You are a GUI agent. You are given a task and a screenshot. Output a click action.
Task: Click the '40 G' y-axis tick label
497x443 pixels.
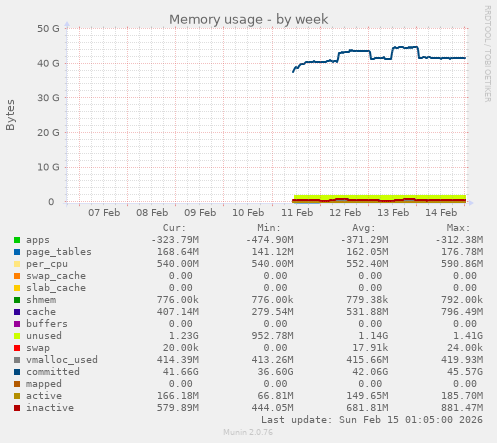(x=48, y=63)
